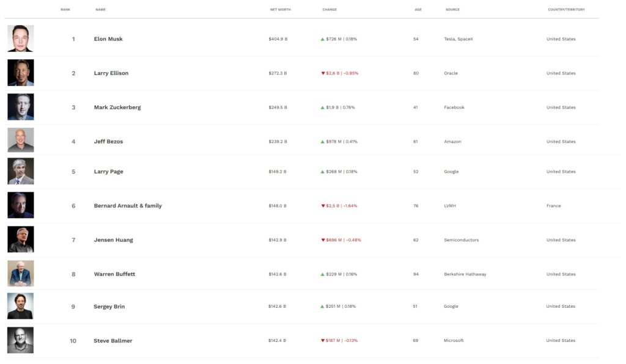This screenshot has width=626, height=364.
Task: Open the Jeff Bezos name link
Action: coord(108,142)
